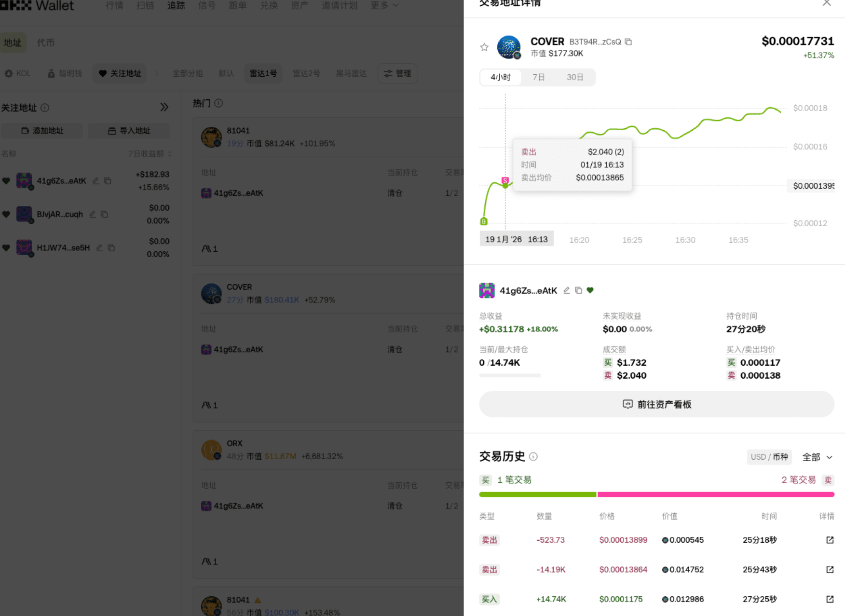Open the 全部 transaction filter dropdown

[818, 457]
